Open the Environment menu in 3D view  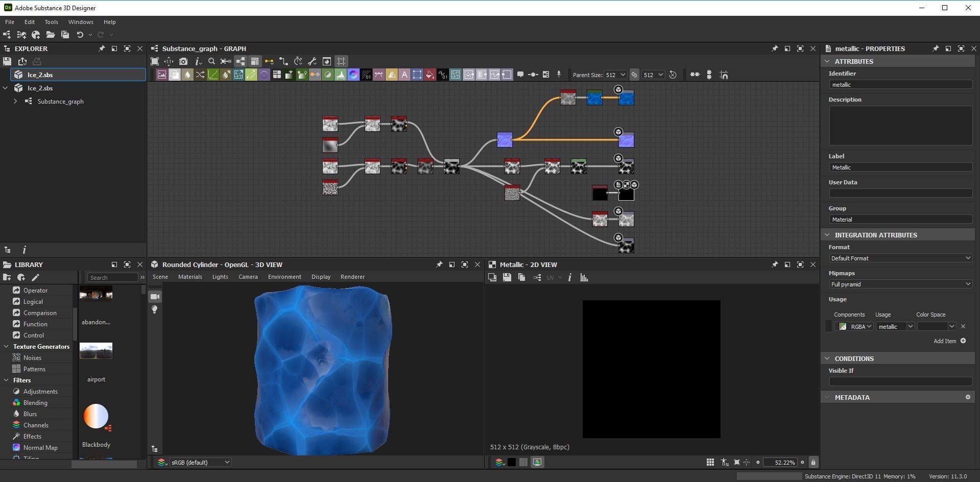click(284, 277)
